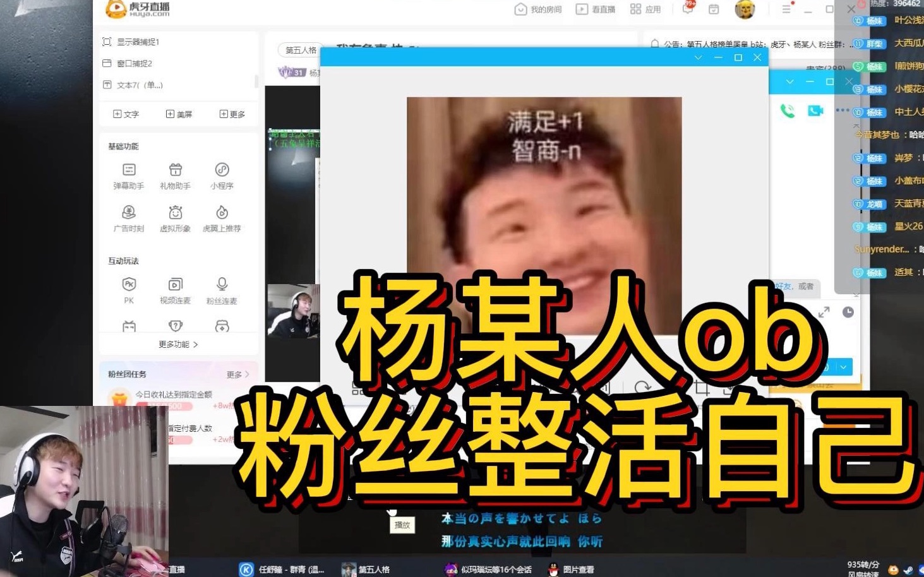
Task: Click the 第五人格 category tag
Action: point(301,51)
